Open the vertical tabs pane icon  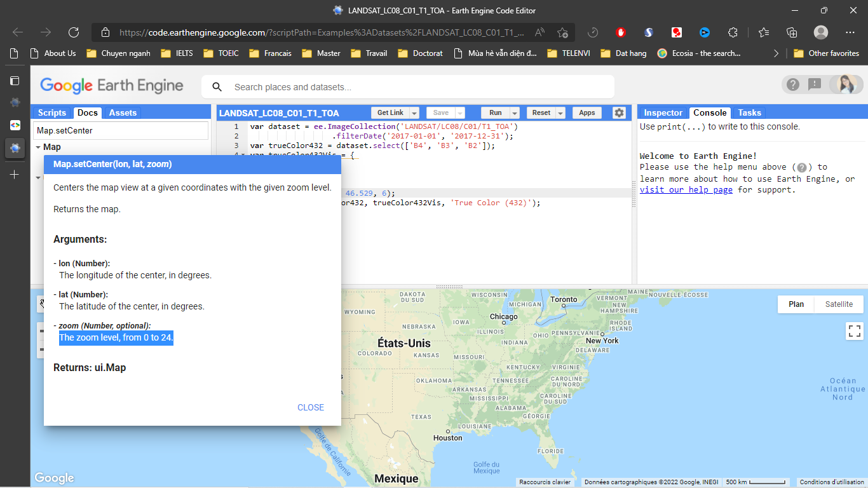pyautogui.click(x=15, y=81)
